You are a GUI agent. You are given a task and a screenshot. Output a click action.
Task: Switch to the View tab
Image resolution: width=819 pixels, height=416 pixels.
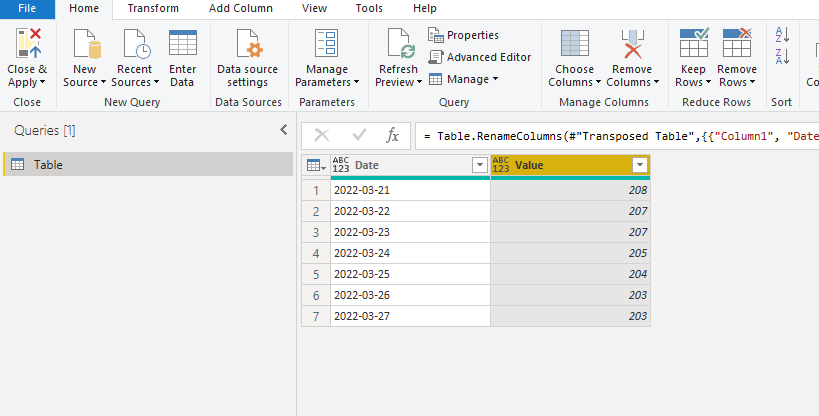314,9
